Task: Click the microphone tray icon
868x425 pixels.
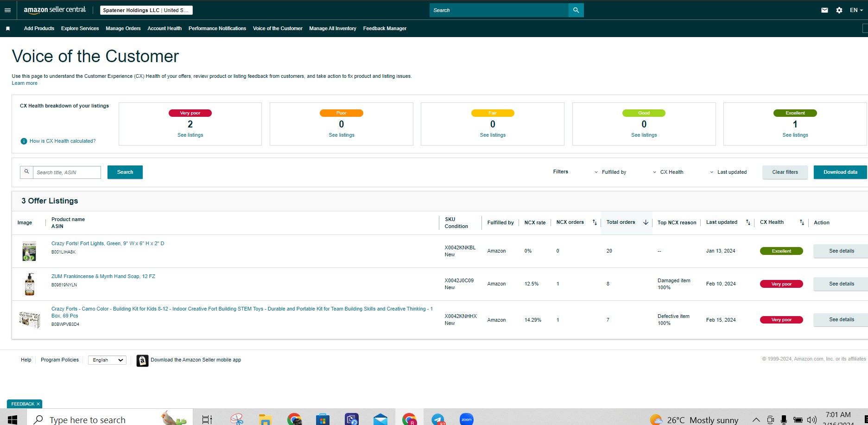Action: point(784,420)
